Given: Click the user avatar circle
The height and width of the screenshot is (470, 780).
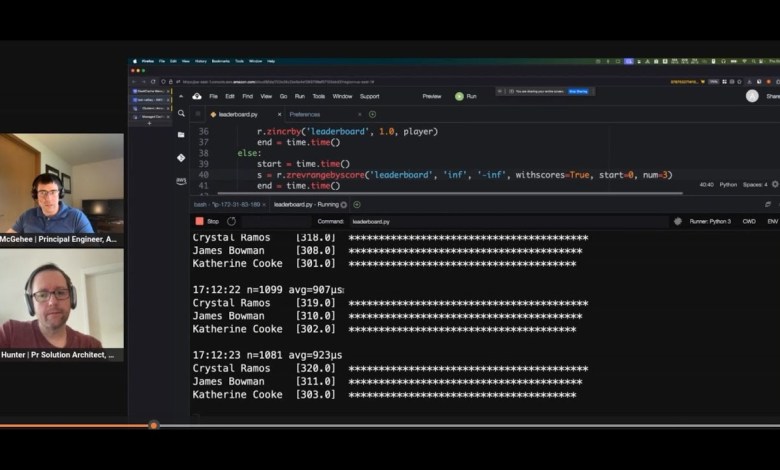Looking at the screenshot, I should (x=752, y=96).
